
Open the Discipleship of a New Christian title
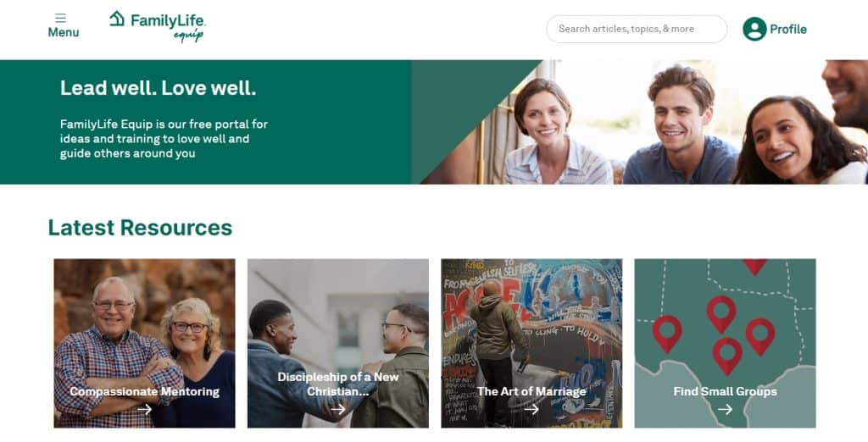(x=338, y=384)
